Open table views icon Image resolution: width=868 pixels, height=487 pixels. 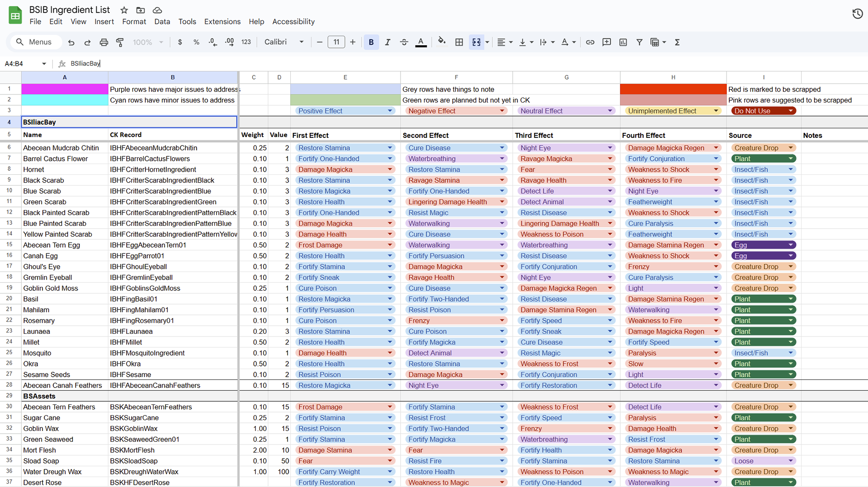tap(658, 42)
